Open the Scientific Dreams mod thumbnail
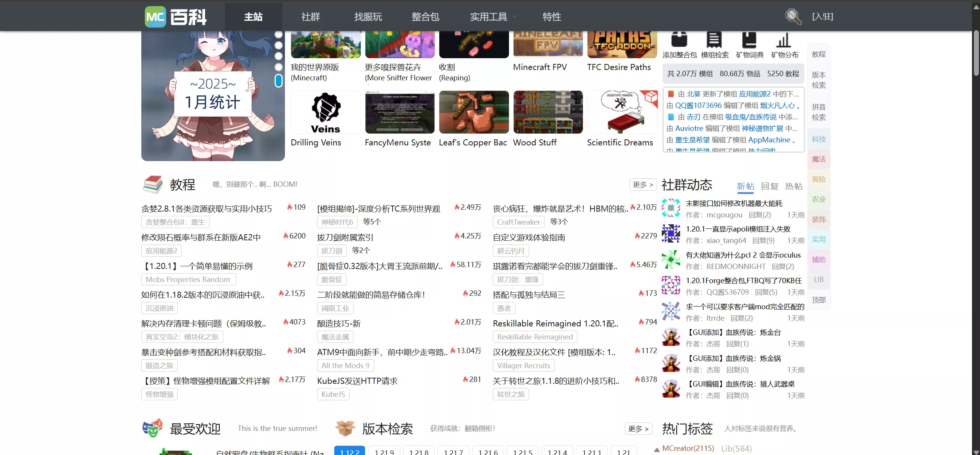This screenshot has height=455, width=980. 622,112
